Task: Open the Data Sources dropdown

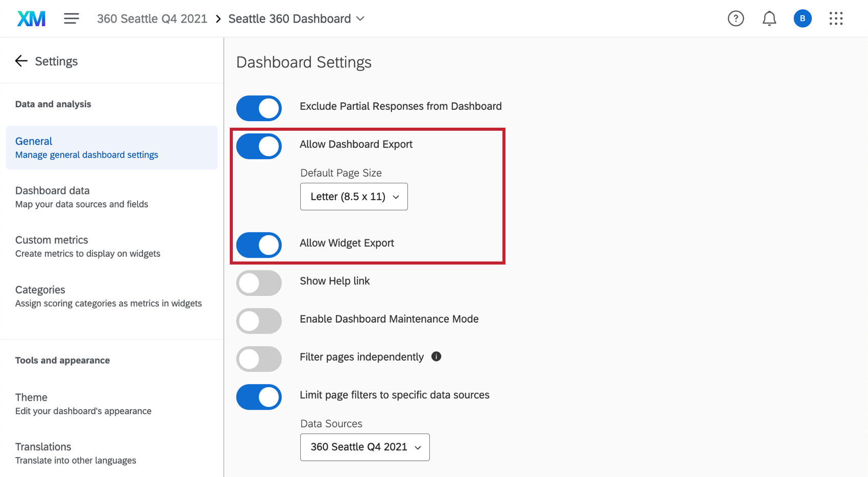Action: (365, 447)
